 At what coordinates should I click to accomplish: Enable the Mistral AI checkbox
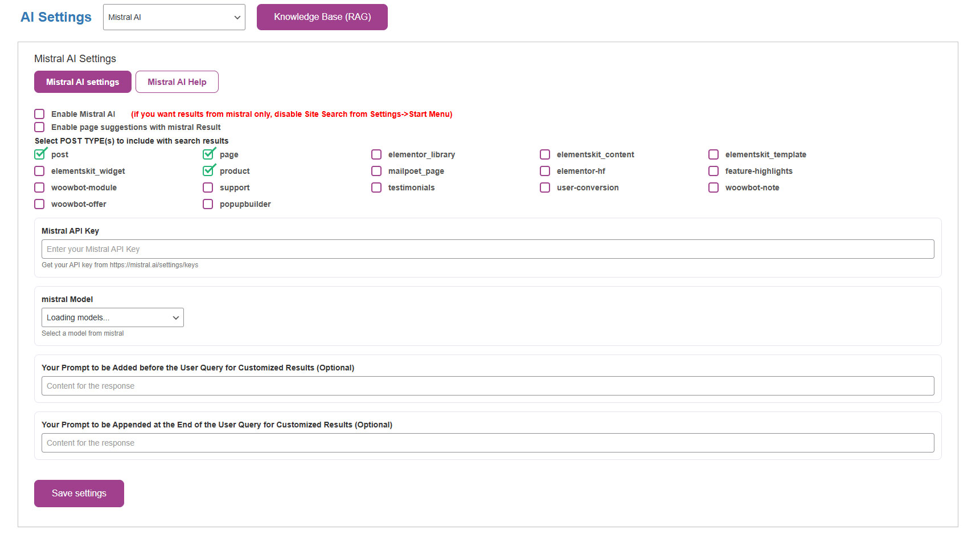[x=39, y=114]
